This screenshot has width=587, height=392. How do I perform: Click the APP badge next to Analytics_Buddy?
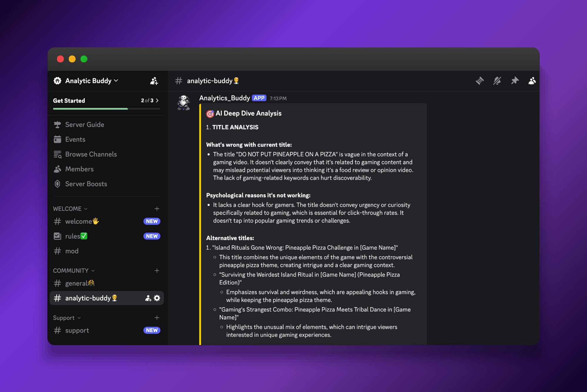[259, 98]
